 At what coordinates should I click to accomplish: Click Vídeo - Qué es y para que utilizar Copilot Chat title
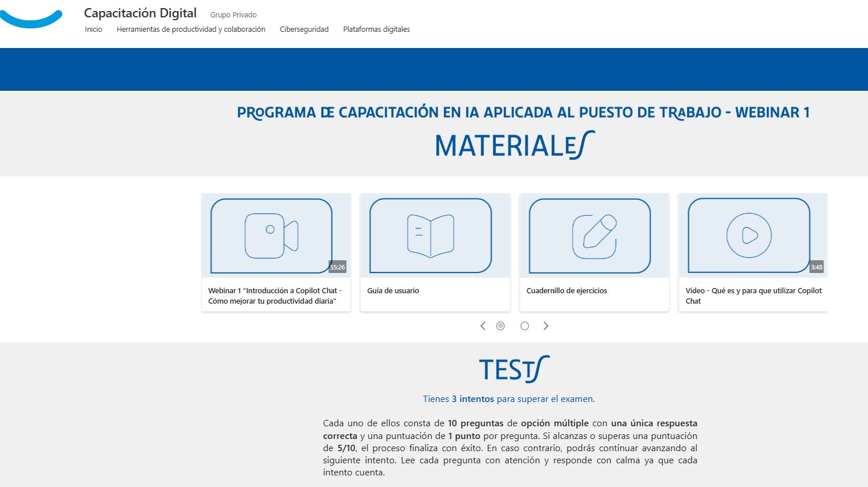[754, 296]
